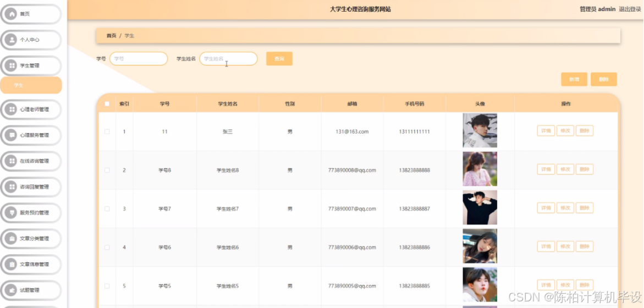Click the orange batch 删除 button above the table
Viewport: 644px width, 308px height.
point(604,79)
